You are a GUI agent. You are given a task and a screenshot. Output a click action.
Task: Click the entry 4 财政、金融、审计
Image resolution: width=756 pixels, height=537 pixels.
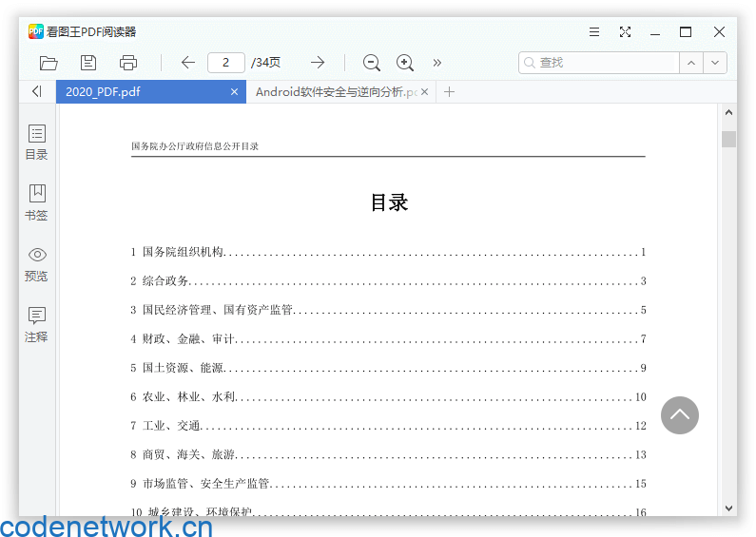(388, 338)
